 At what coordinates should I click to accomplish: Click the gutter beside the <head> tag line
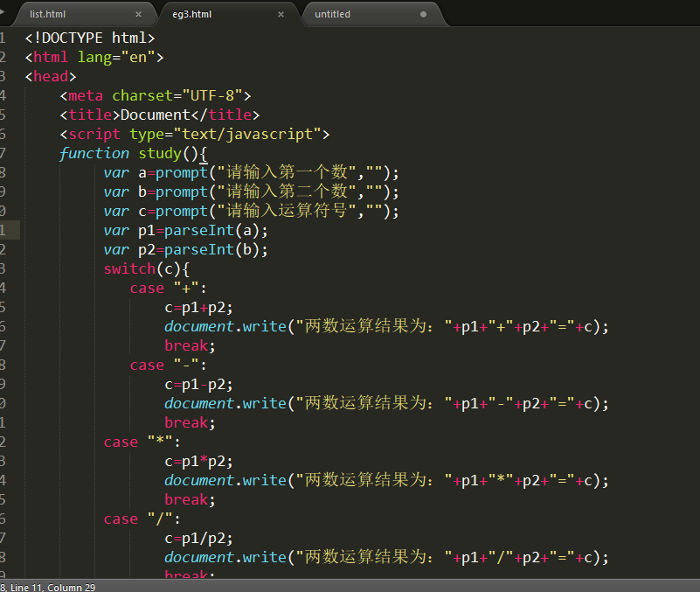click(3, 76)
